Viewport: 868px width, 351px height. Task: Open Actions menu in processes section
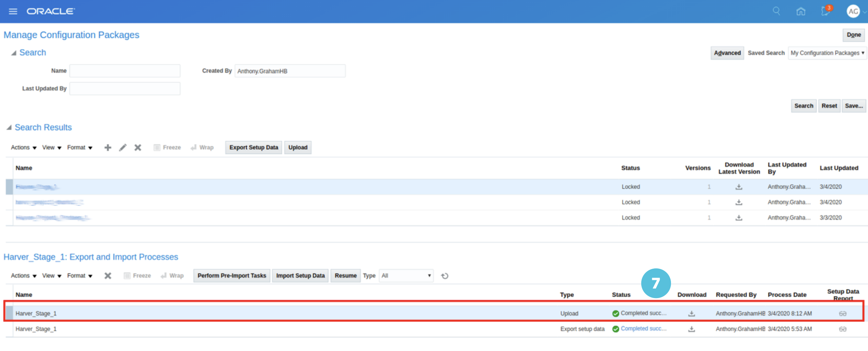pos(24,276)
